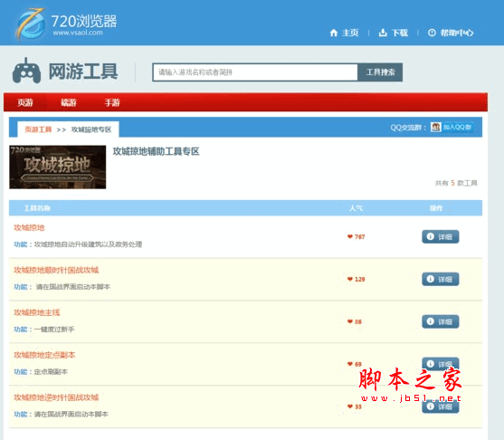Focus the game name search field
The image size is (504, 440).
pos(255,72)
